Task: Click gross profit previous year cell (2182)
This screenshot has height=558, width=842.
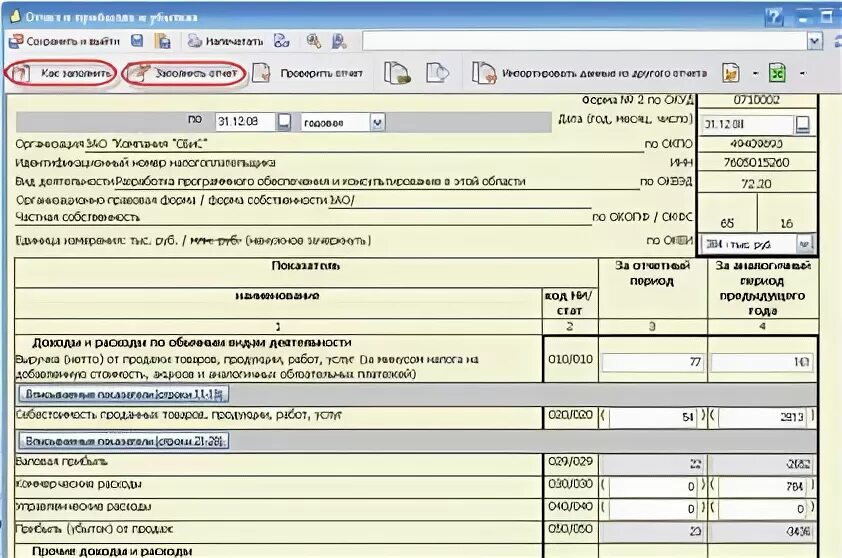Action: [762, 464]
